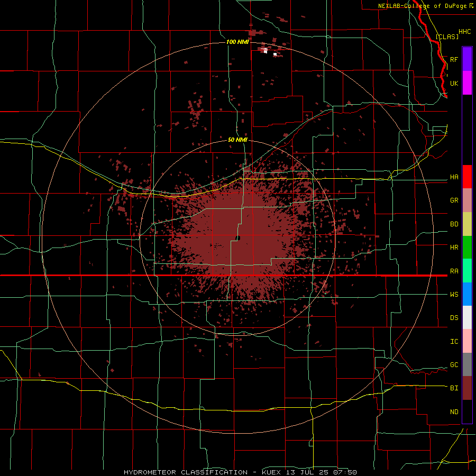Click the '[CLAS]' units label

(x=447, y=36)
